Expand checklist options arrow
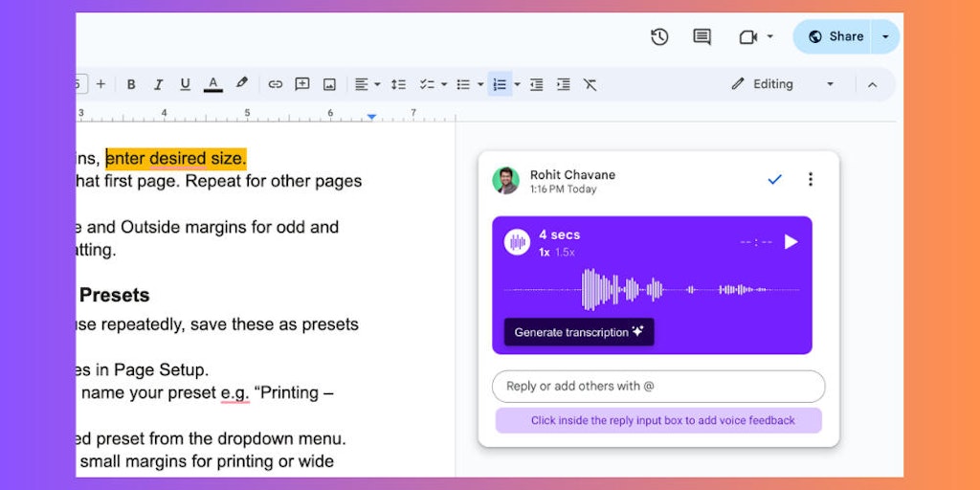Screen dimensions: 980x490 [x=444, y=84]
